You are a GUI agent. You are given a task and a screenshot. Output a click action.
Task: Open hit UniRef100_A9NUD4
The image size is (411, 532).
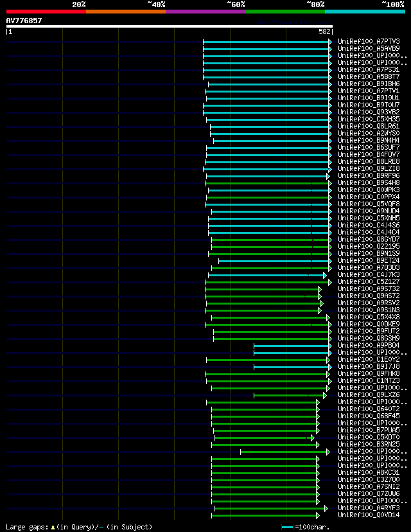point(369,211)
